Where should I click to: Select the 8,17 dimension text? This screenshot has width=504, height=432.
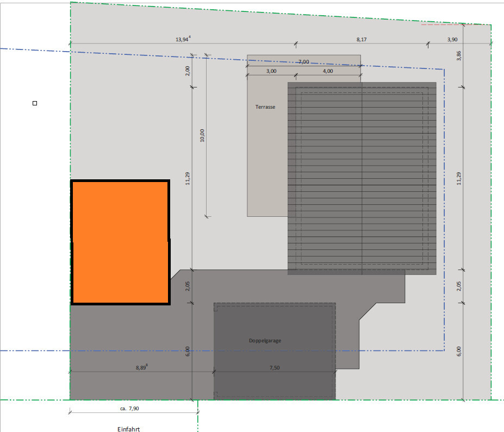click(x=362, y=39)
